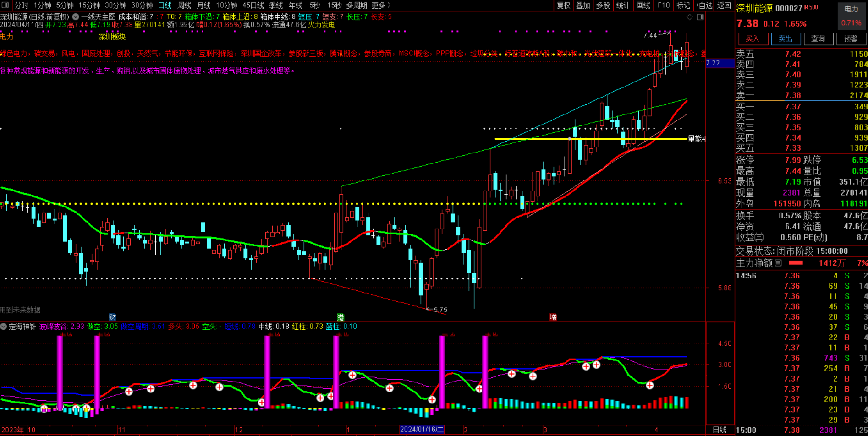Click the 量能平 horizontal line label
This screenshot has height=436, width=868.
pyautogui.click(x=697, y=139)
